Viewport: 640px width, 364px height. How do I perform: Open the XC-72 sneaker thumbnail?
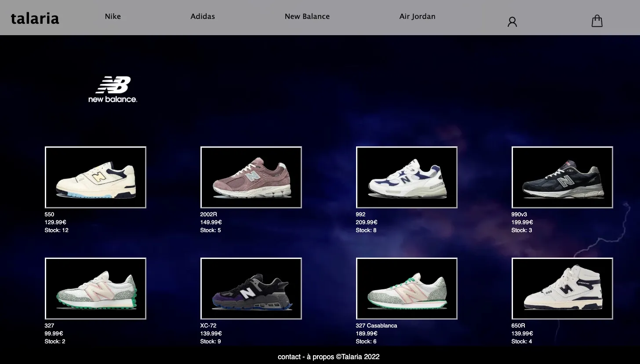[x=251, y=288]
